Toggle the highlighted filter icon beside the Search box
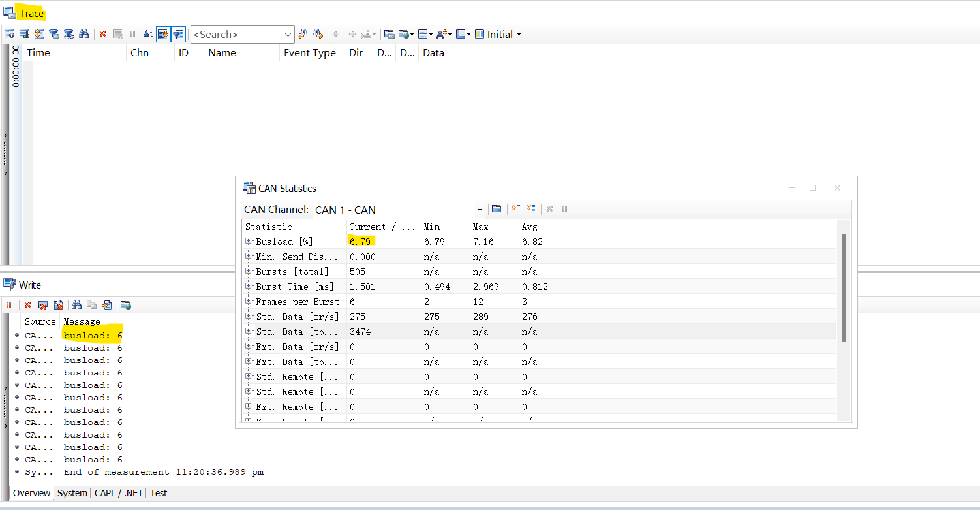Viewport: 980px width, 510px height. point(178,34)
